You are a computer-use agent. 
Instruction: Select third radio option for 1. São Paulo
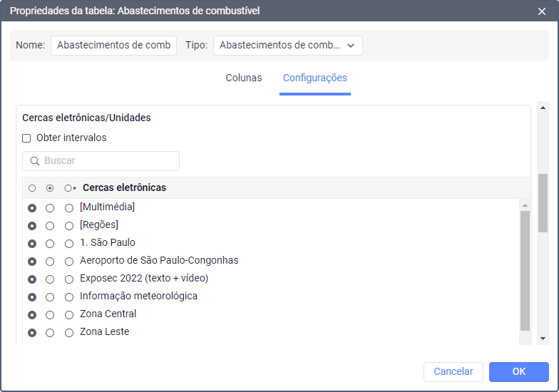tap(69, 243)
